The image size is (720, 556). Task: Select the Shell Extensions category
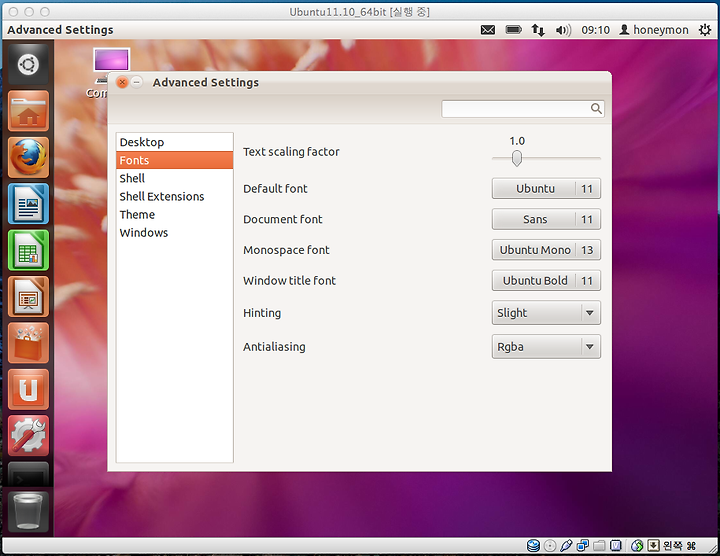pos(174,197)
